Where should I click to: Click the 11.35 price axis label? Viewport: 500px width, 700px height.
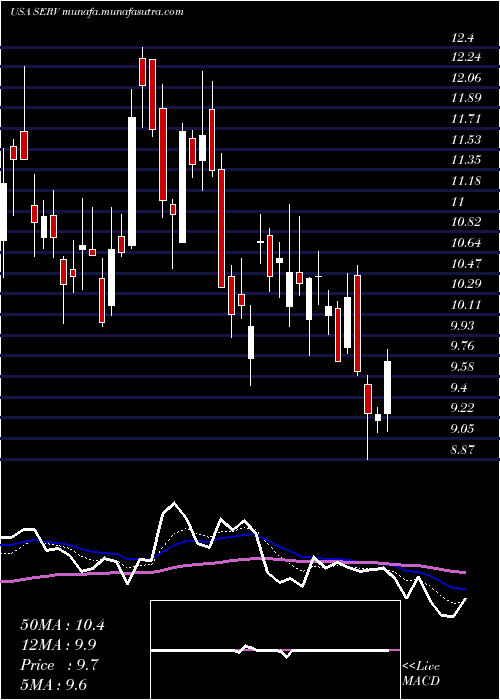click(x=466, y=160)
